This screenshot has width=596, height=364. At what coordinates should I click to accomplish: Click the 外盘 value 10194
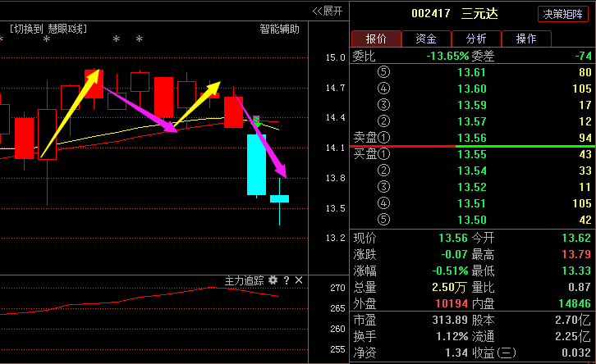pos(452,303)
